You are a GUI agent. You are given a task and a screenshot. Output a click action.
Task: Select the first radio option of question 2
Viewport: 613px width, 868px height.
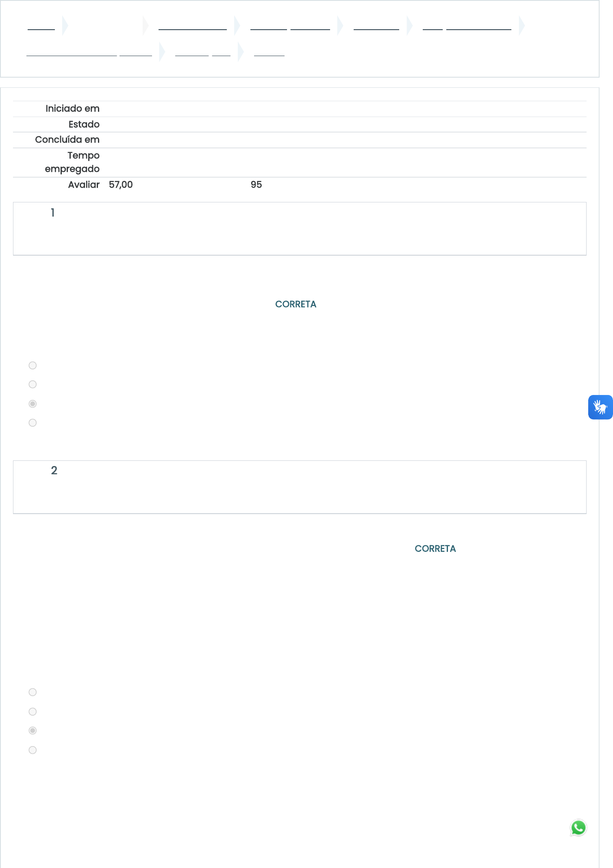(x=33, y=692)
